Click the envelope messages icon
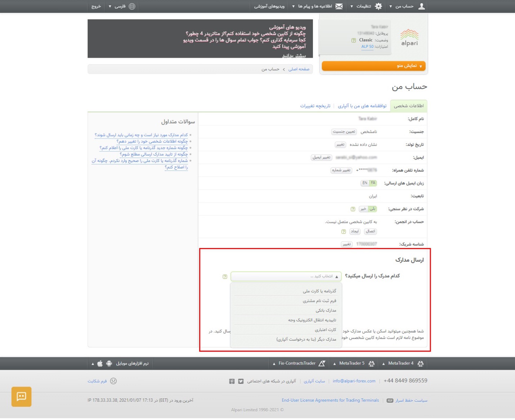 point(339,6)
